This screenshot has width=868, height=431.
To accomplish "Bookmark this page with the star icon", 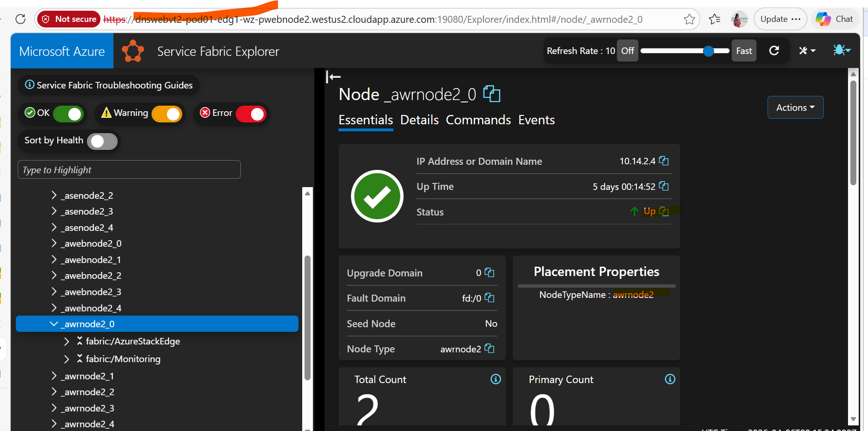I will pos(689,19).
